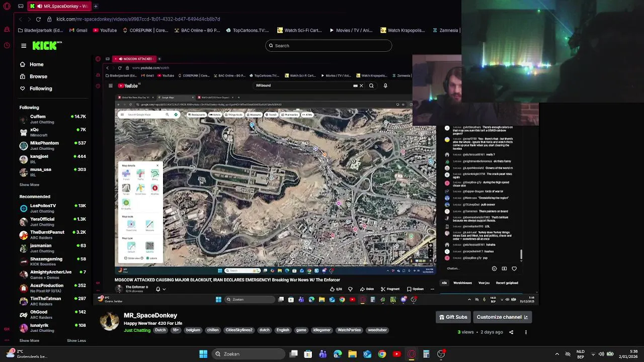Screen dimensions: 644x362
Task: Click the Customize channel button
Action: tap(502, 317)
